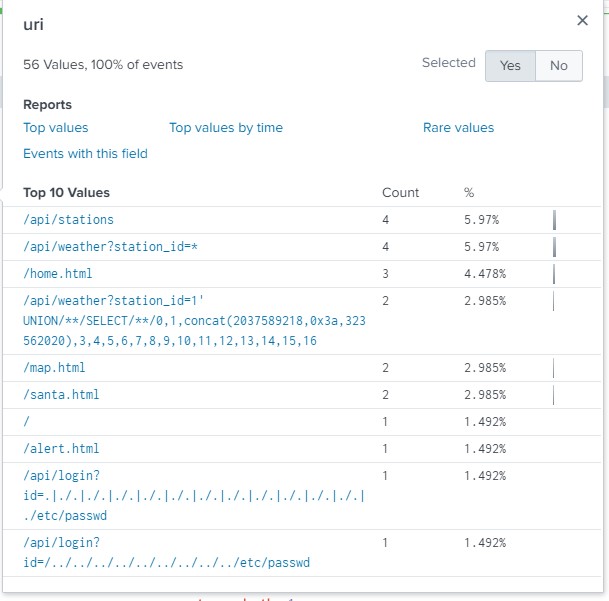Set Selected to Yes
The height and width of the screenshot is (601, 609).
[x=510, y=65]
